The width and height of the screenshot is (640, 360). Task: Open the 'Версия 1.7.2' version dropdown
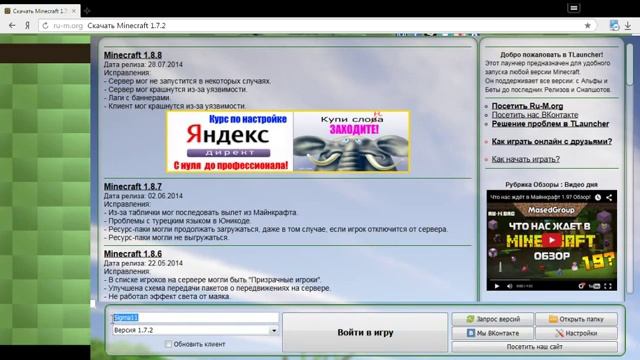point(196,330)
